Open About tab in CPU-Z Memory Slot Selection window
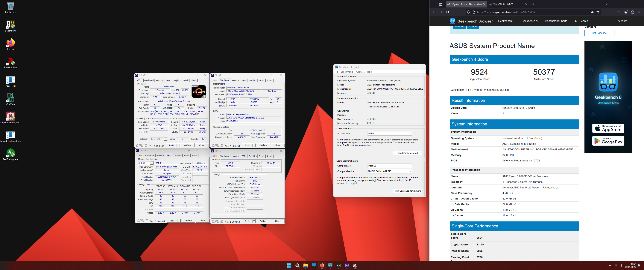This screenshot has height=270, width=644. [x=194, y=156]
